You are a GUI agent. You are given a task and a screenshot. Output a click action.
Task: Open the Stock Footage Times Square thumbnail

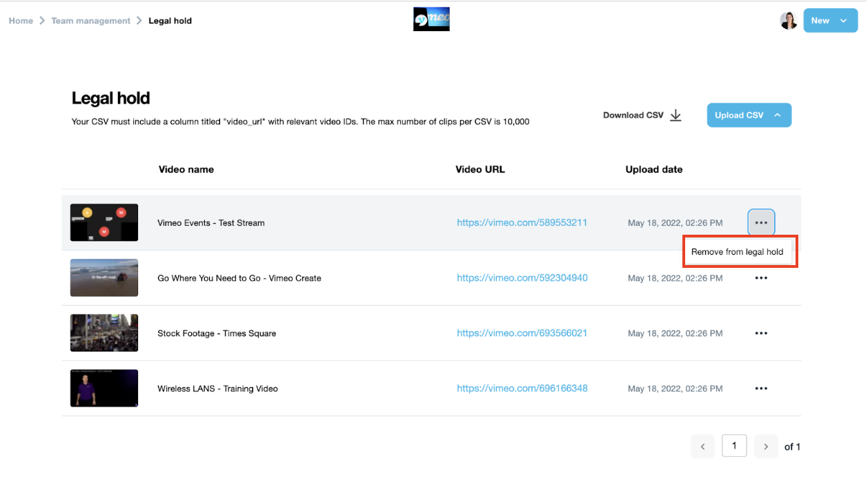point(104,333)
